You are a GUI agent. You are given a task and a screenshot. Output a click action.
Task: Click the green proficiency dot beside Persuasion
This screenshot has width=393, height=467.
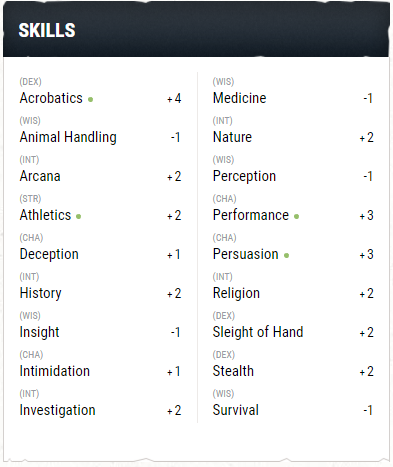pos(286,256)
